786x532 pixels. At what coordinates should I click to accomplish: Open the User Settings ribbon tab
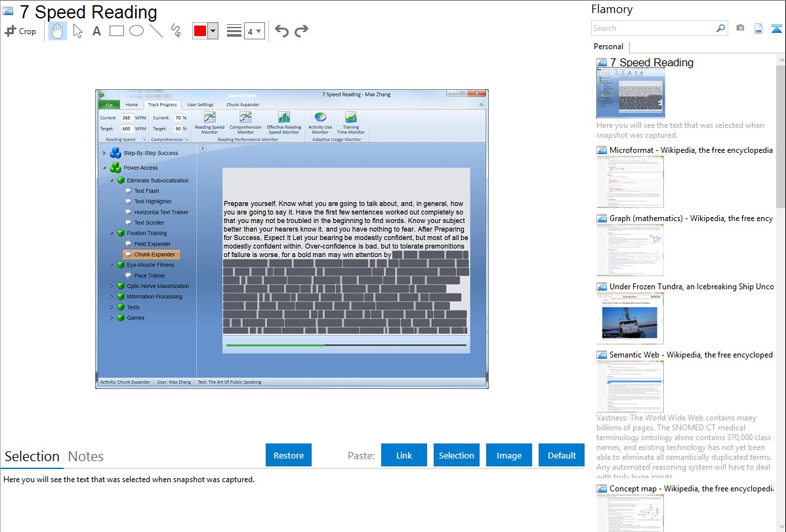201,105
